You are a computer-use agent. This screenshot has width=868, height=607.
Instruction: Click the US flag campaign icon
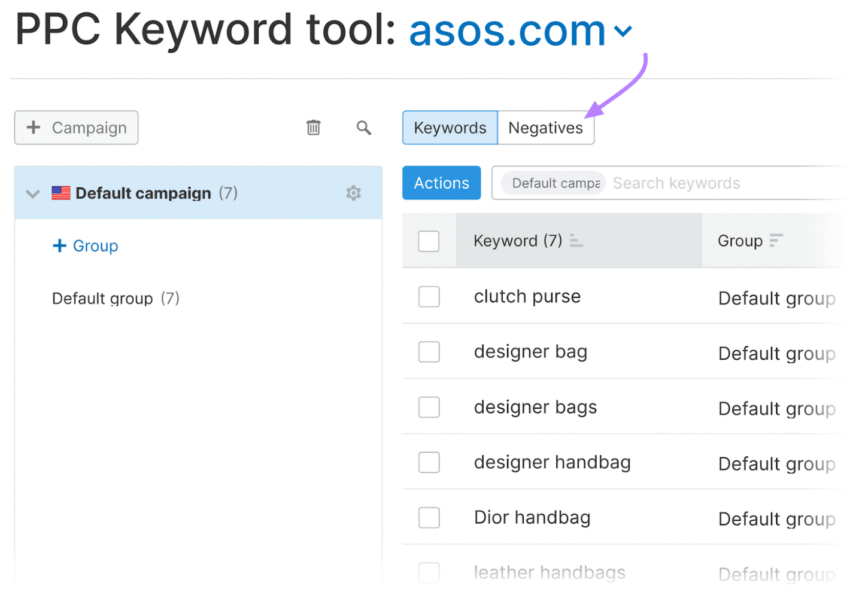pos(60,193)
